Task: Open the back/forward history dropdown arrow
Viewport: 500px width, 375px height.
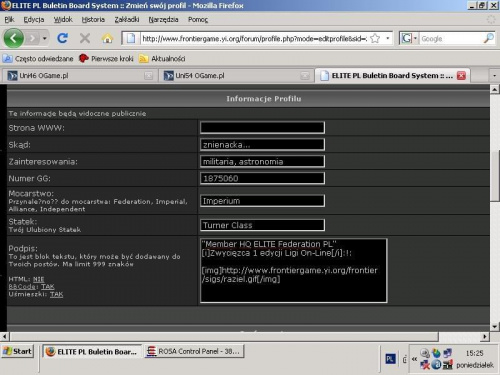Action: (44, 39)
